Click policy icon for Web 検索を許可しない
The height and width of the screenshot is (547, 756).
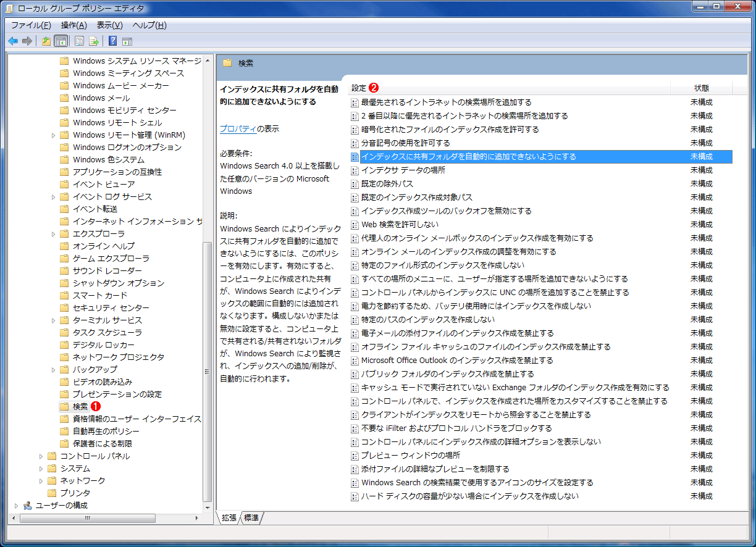[x=355, y=225]
